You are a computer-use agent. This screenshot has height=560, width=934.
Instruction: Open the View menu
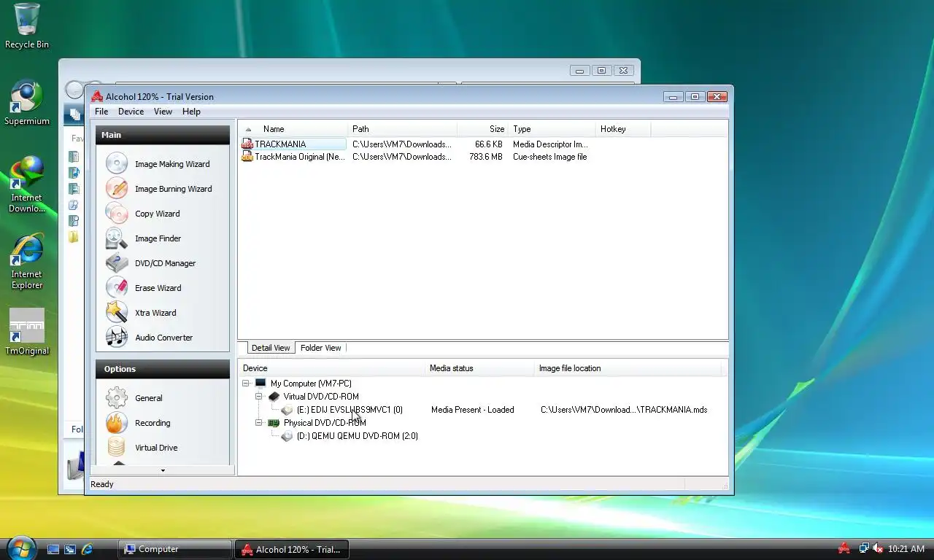pos(163,112)
